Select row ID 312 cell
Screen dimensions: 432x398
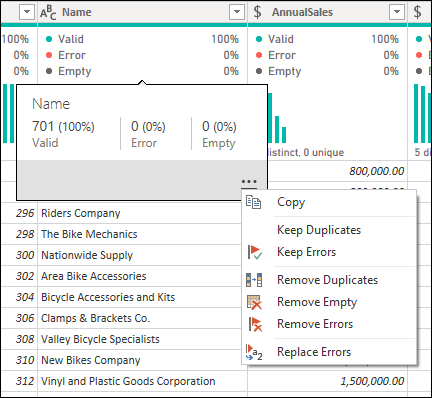pyautogui.click(x=19, y=381)
